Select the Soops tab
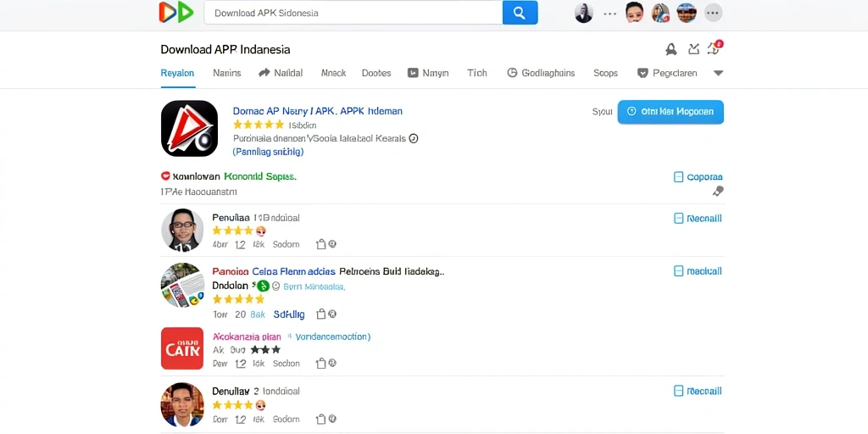 (x=605, y=73)
